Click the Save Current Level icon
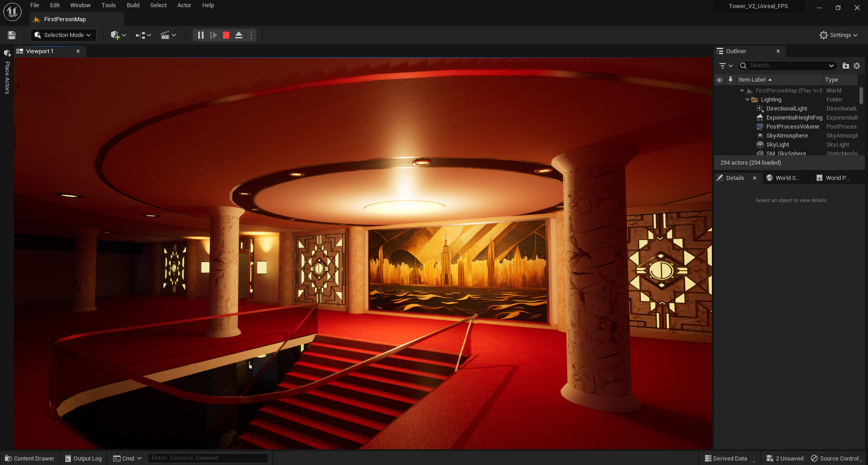This screenshot has width=868, height=465. point(11,35)
